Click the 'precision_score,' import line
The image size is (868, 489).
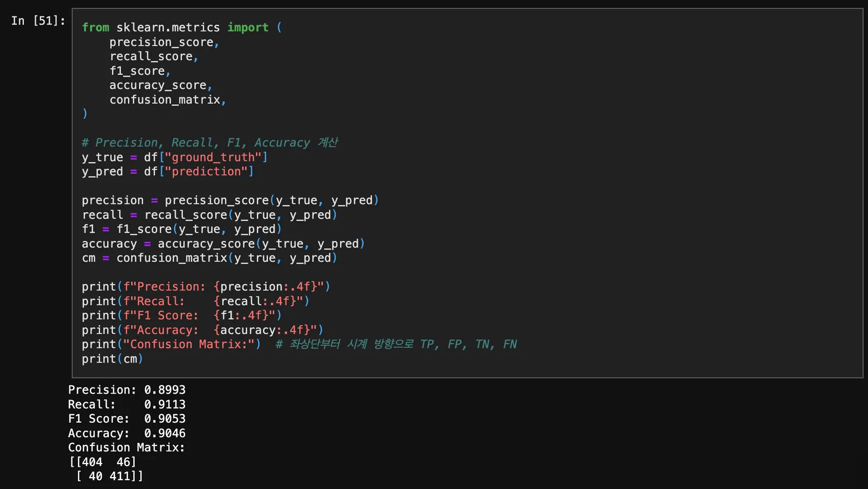[164, 42]
